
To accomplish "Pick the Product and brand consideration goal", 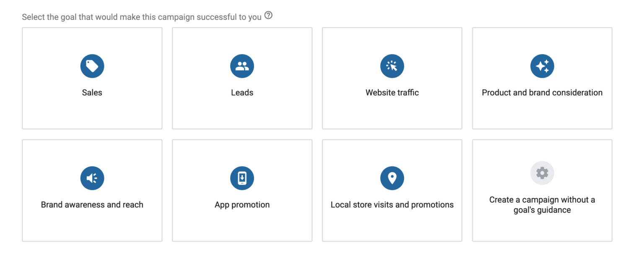I will tap(542, 78).
